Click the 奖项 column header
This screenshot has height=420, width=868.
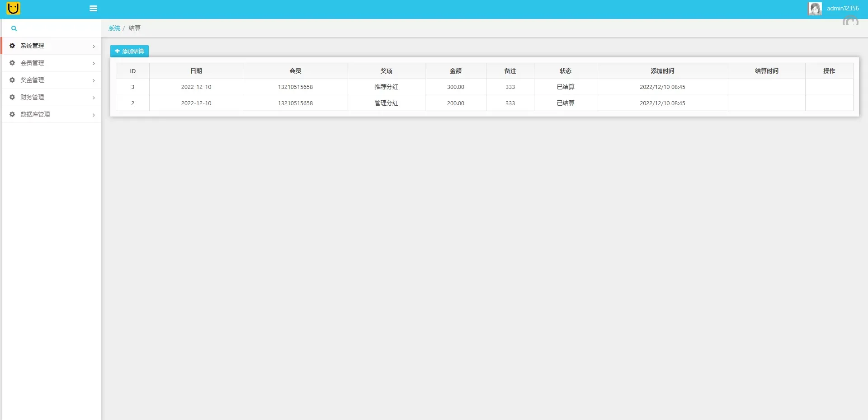click(x=387, y=71)
